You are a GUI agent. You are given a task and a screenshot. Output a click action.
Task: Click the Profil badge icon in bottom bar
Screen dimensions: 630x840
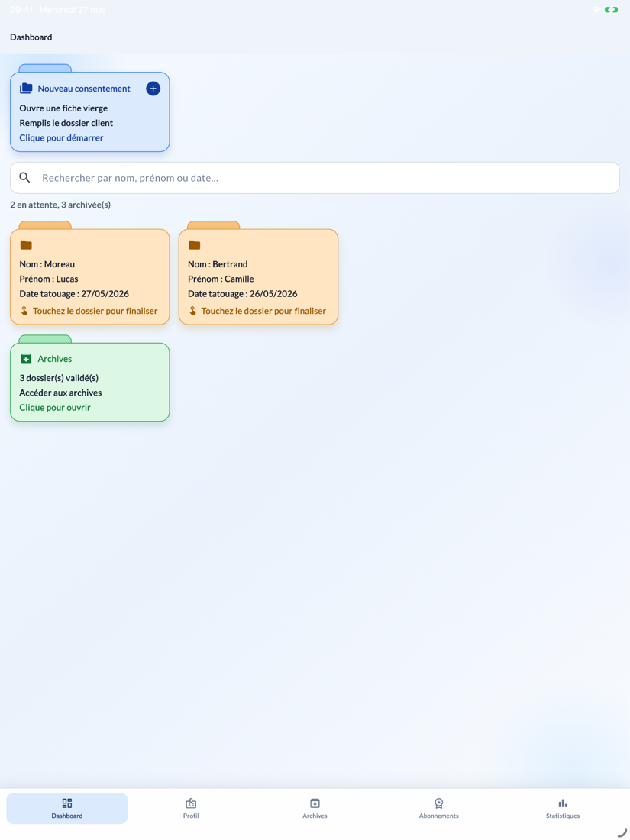tap(191, 803)
